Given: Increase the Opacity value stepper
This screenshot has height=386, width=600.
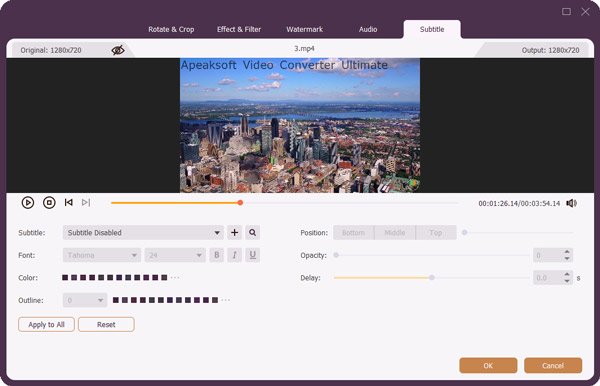Looking at the screenshot, I should (567, 252).
